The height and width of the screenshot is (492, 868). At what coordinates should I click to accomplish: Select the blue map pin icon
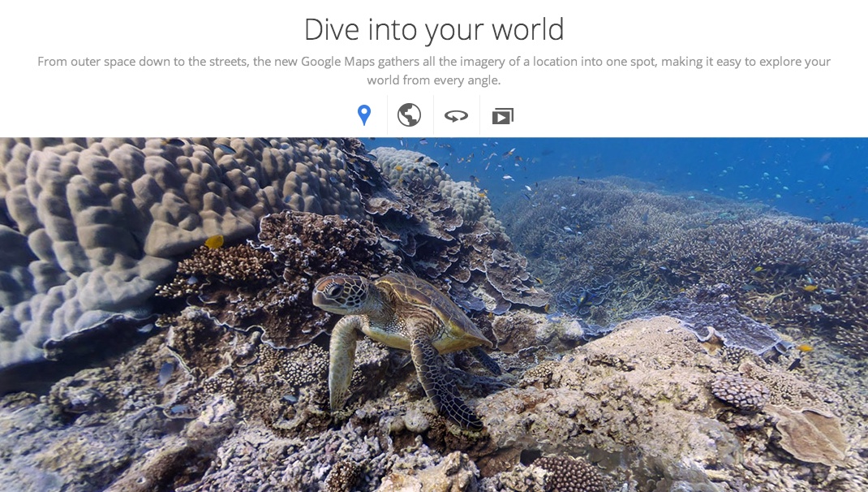tap(363, 115)
